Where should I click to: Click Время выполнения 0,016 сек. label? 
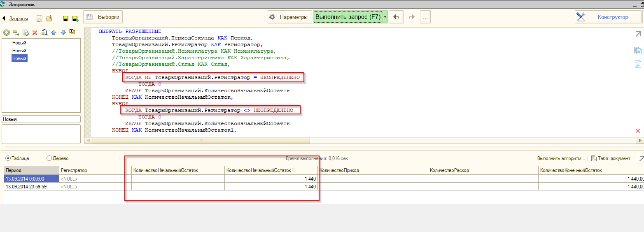click(x=317, y=158)
